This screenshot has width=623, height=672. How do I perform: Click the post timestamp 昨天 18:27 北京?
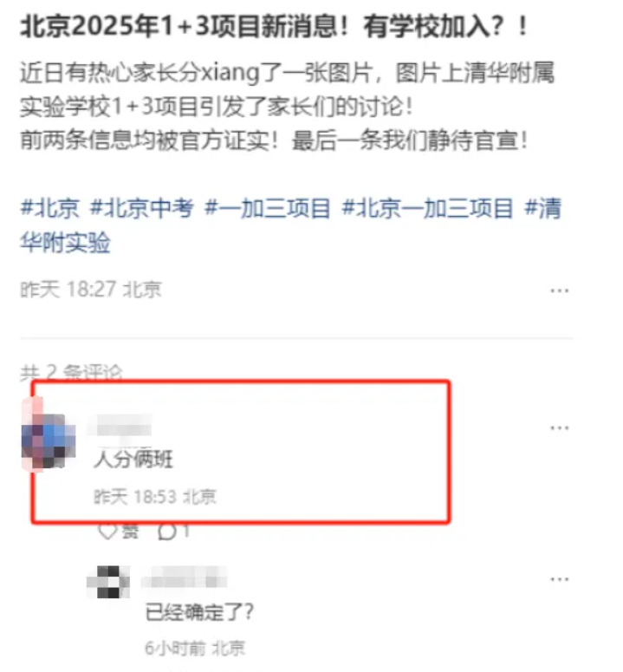91,290
